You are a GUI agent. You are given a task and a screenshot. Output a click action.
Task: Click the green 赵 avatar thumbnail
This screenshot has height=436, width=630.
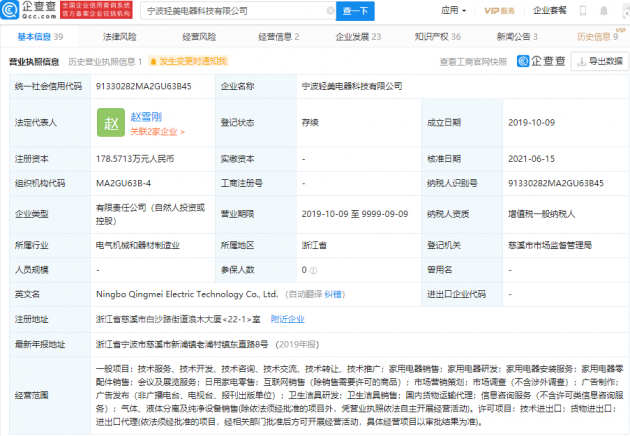(111, 123)
